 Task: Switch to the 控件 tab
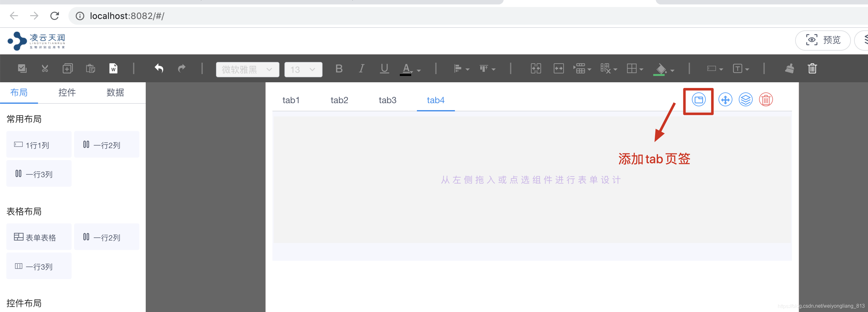67,93
